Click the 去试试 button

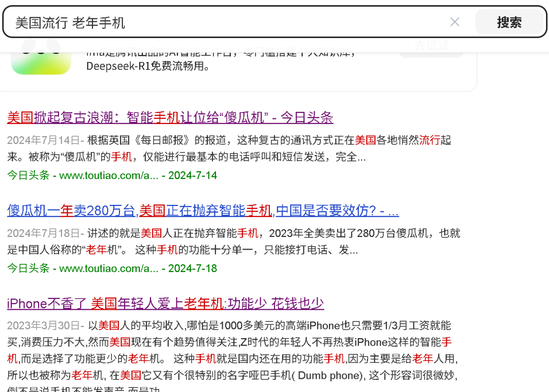pyautogui.click(x=431, y=46)
